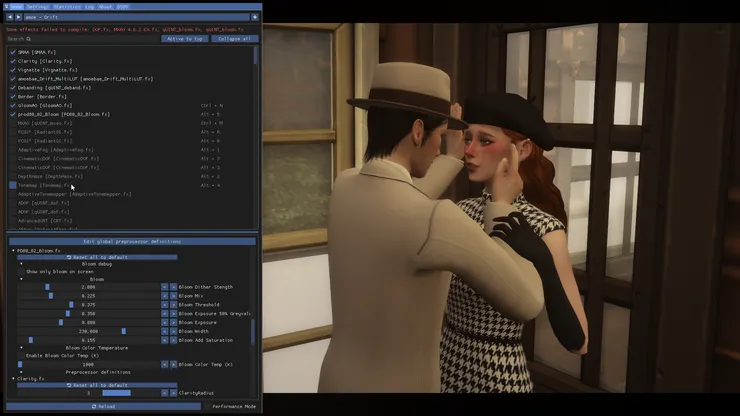Enable AdaptiveFog effect checkbox
This screenshot has height=416, width=740.
pyautogui.click(x=13, y=150)
